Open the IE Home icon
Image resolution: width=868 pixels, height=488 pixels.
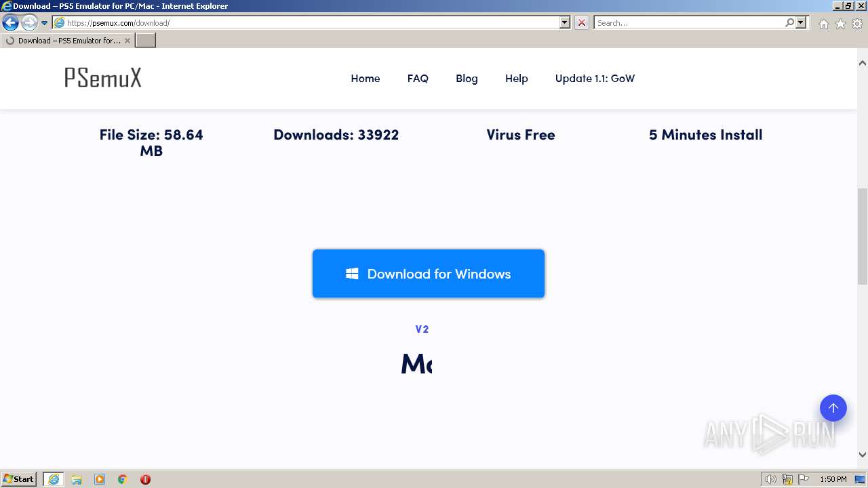click(823, 24)
